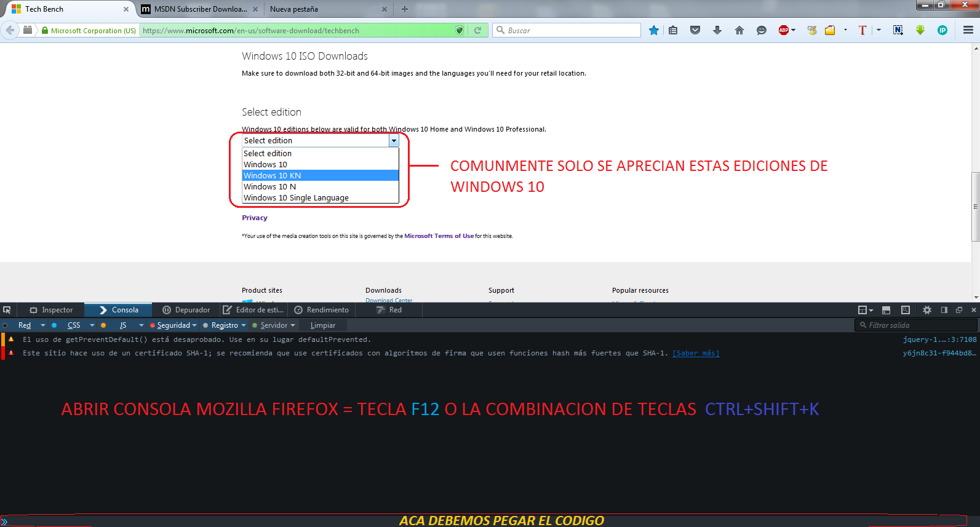Expand the Red filter dropdown arrow
The image size is (980, 527).
click(x=43, y=325)
